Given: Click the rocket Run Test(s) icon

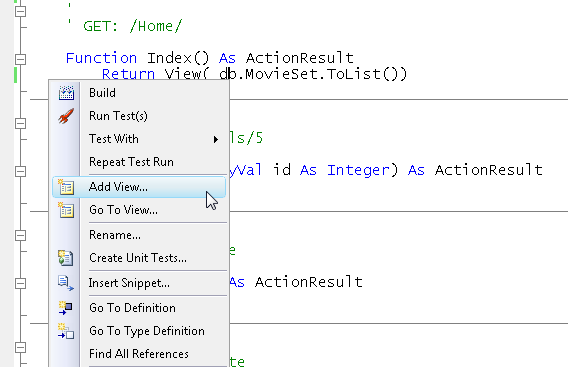Looking at the screenshot, I should click(x=66, y=116).
